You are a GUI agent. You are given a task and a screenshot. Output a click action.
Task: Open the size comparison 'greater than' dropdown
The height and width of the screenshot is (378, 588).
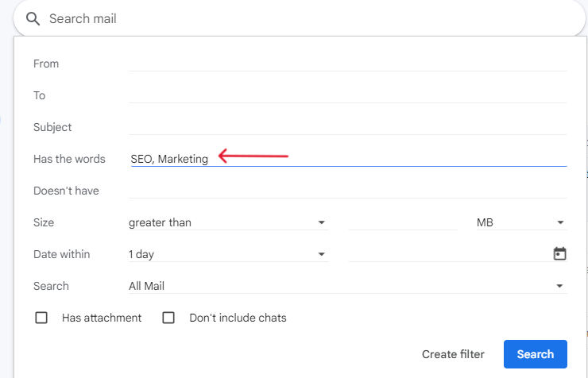[228, 222]
